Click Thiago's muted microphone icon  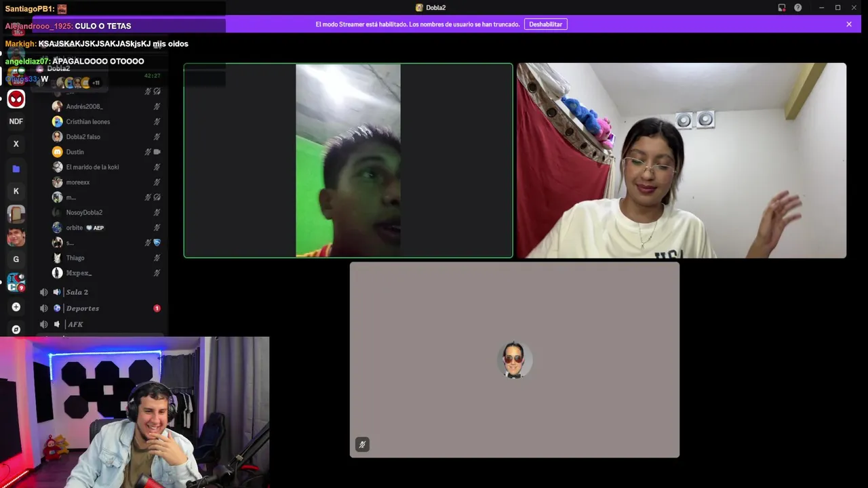point(157,258)
